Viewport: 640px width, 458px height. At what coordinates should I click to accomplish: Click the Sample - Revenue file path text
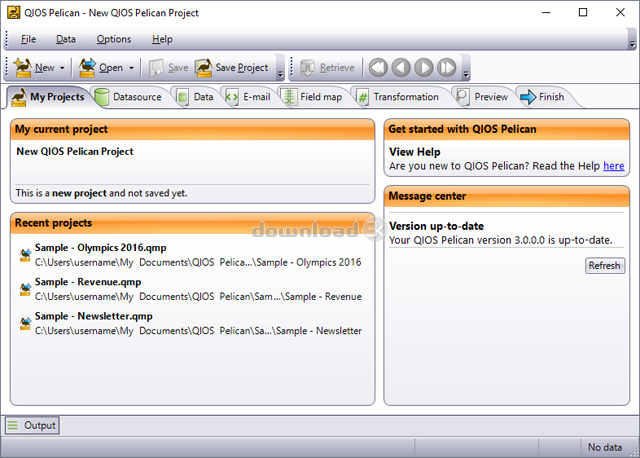click(198, 297)
